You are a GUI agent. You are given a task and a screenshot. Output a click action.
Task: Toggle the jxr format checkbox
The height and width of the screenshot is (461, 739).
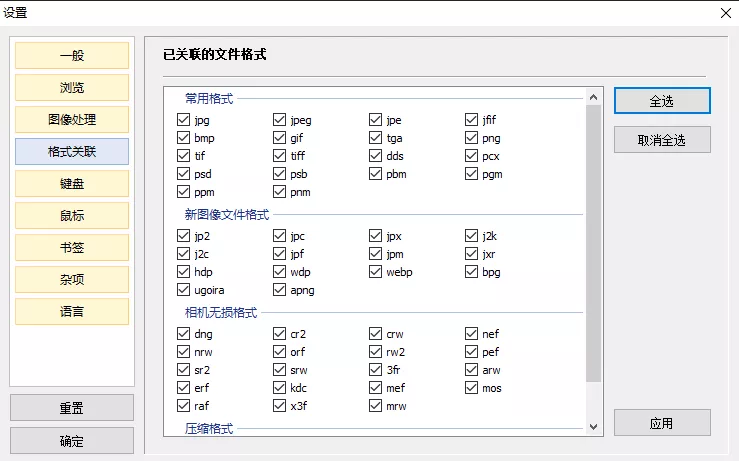coord(471,254)
